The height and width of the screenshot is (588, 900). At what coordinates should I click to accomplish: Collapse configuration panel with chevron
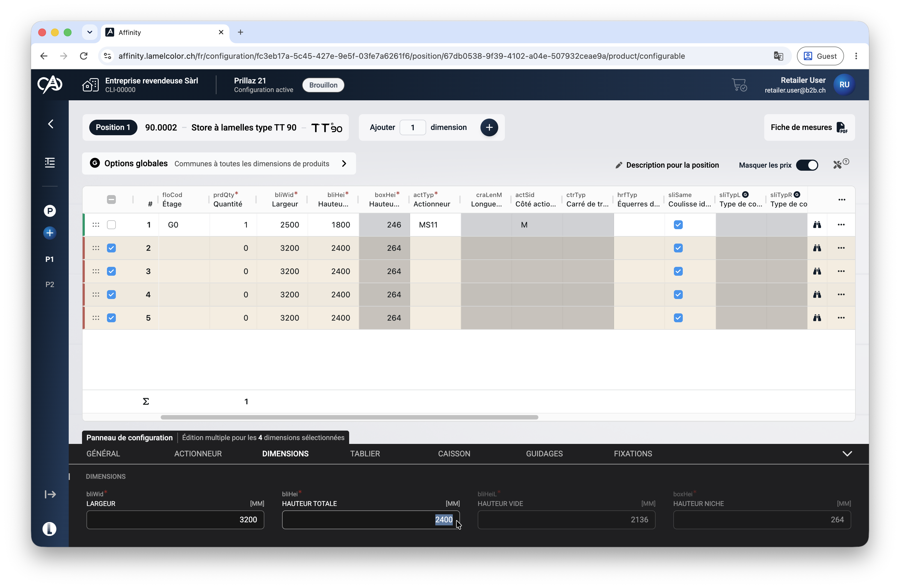click(847, 454)
